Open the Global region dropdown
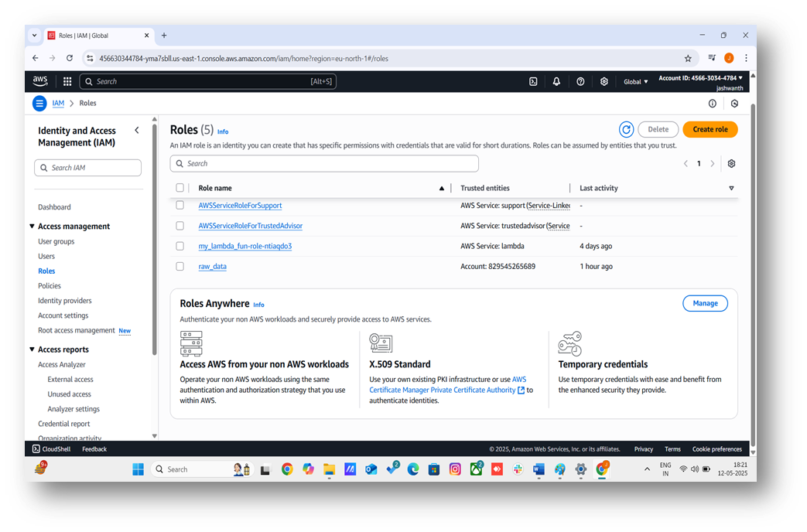The height and width of the screenshot is (532, 807). click(x=635, y=82)
